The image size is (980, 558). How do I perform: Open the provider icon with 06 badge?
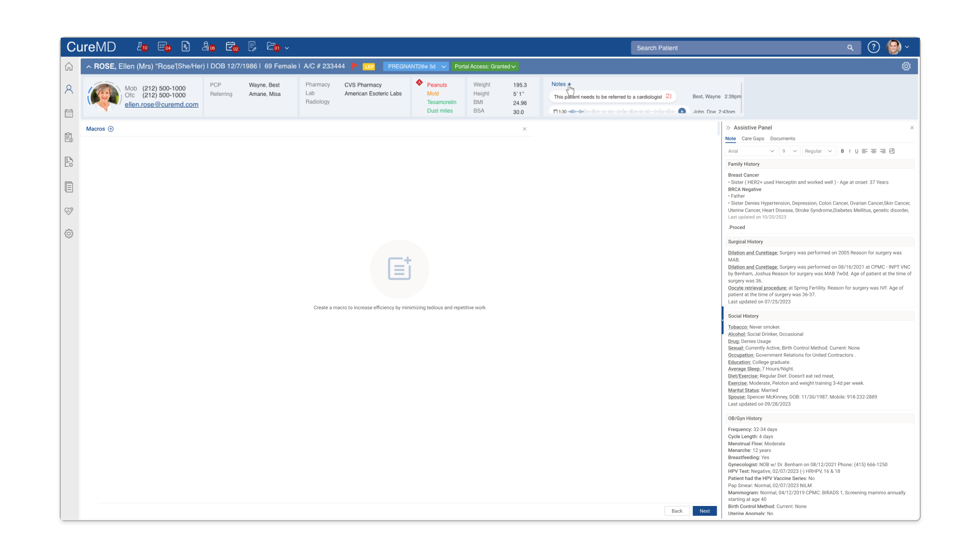(x=208, y=47)
